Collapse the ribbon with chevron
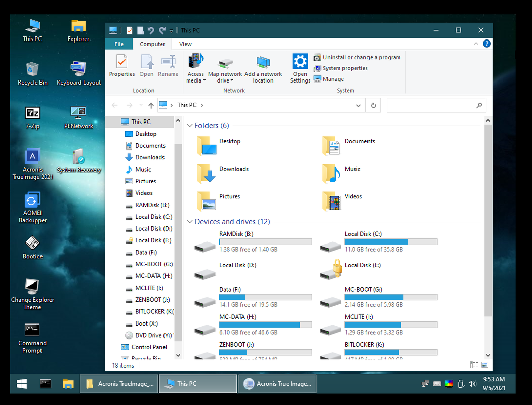Image resolution: width=532 pixels, height=405 pixels. coord(476,44)
